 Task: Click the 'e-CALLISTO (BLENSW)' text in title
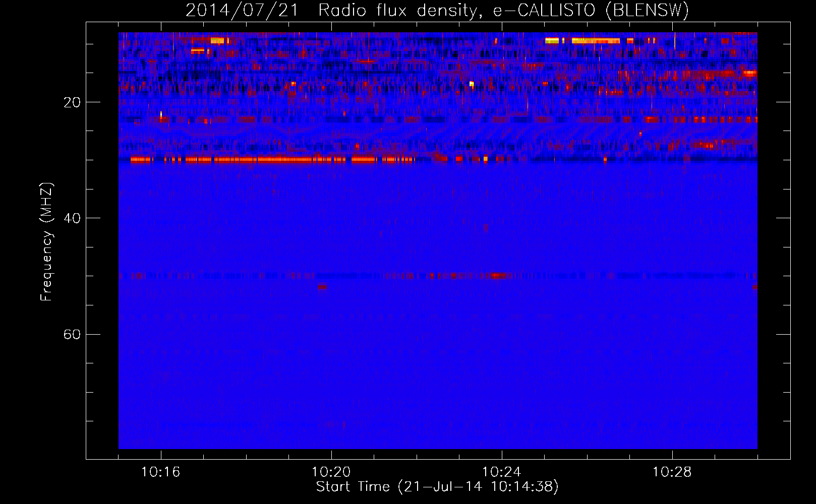tap(591, 11)
